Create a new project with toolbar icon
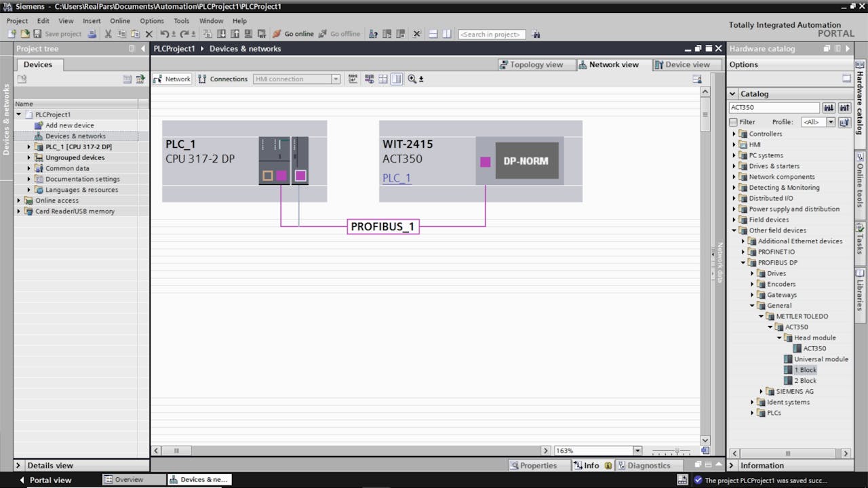868x488 pixels. click(12, 34)
